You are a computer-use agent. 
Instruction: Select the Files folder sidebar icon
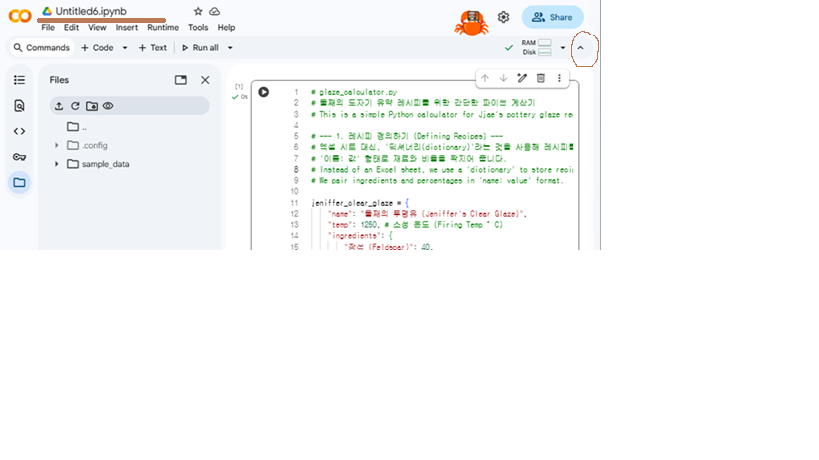click(19, 183)
